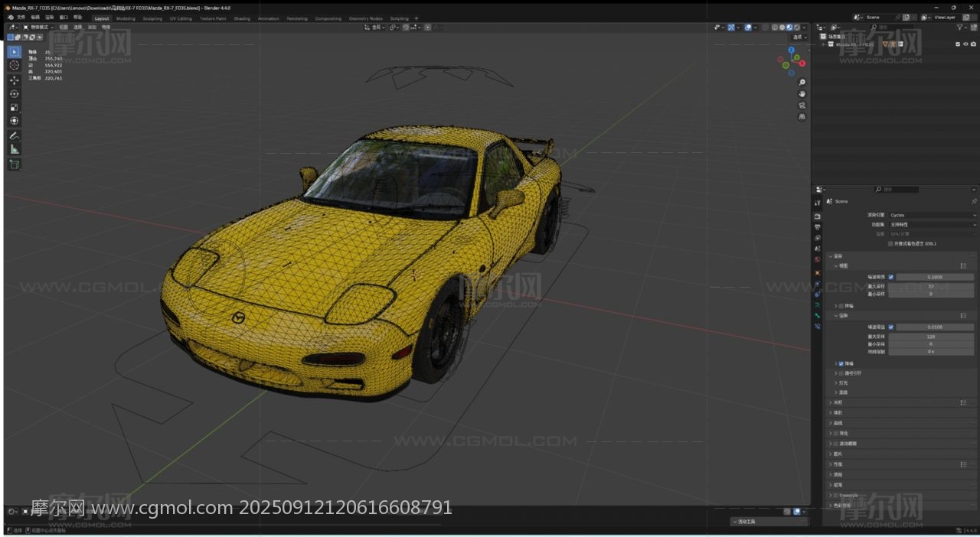This screenshot has height=537, width=980.
Task: Activate the Scale tool
Action: (x=15, y=107)
